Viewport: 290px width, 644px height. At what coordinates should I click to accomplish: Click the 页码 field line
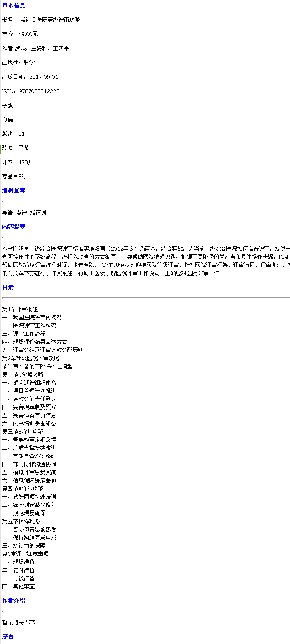(x=9, y=120)
